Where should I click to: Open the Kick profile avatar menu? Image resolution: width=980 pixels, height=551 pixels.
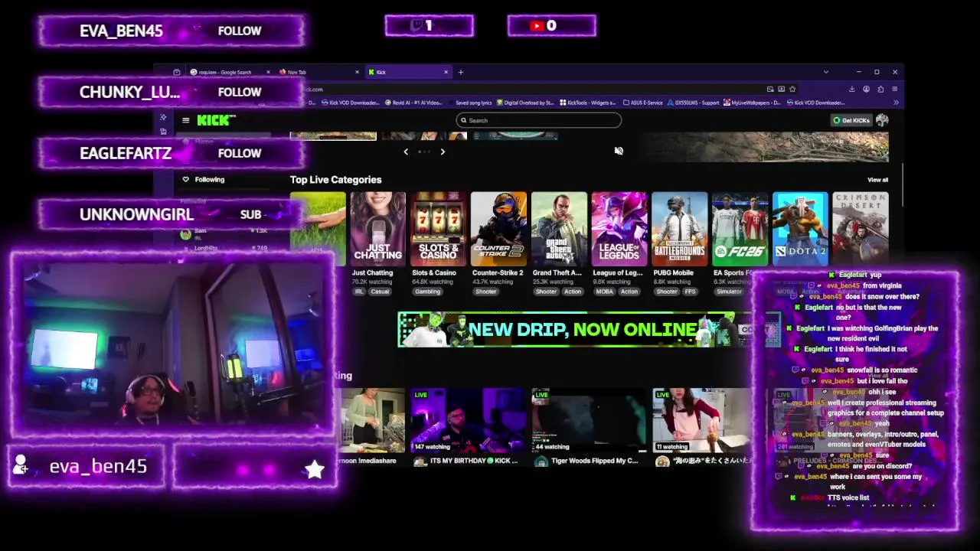[x=882, y=120]
